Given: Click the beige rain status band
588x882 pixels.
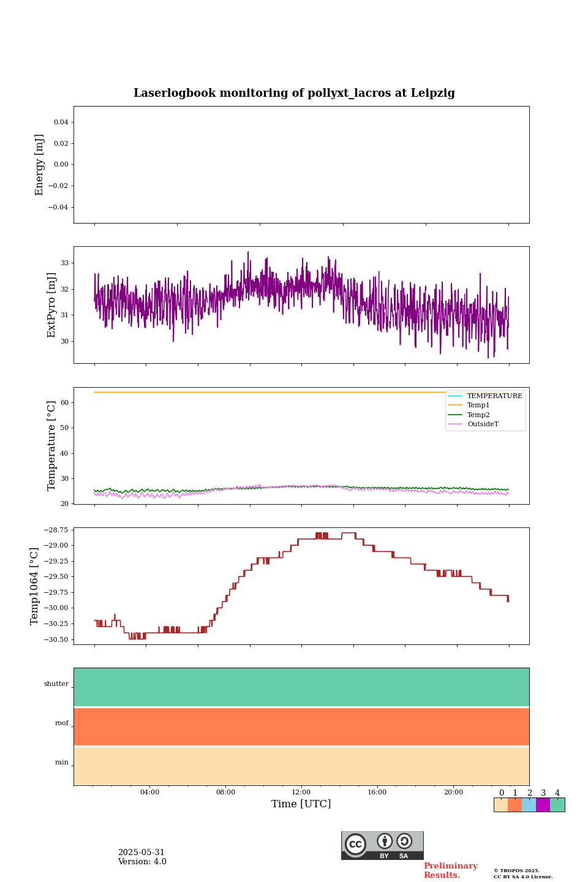Looking at the screenshot, I should click(x=301, y=766).
